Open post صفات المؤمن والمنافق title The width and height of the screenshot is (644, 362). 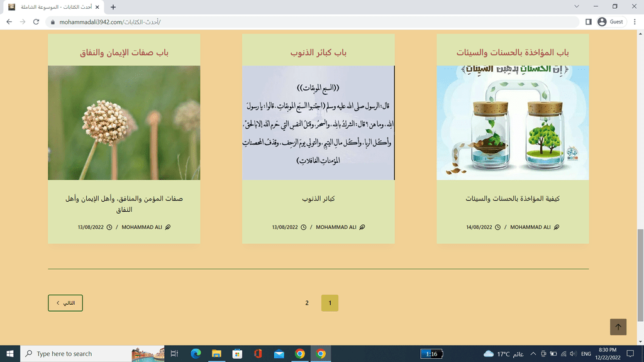(124, 204)
